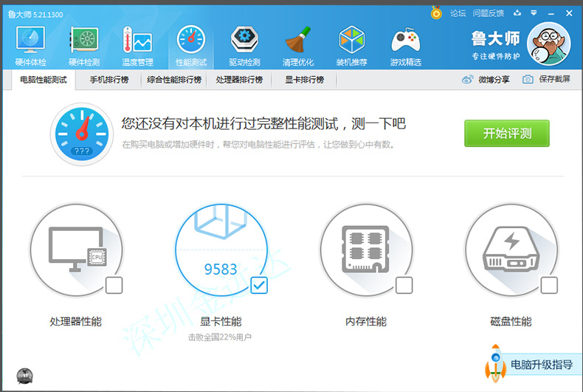Start the test with 开始评测 button

[x=507, y=133]
